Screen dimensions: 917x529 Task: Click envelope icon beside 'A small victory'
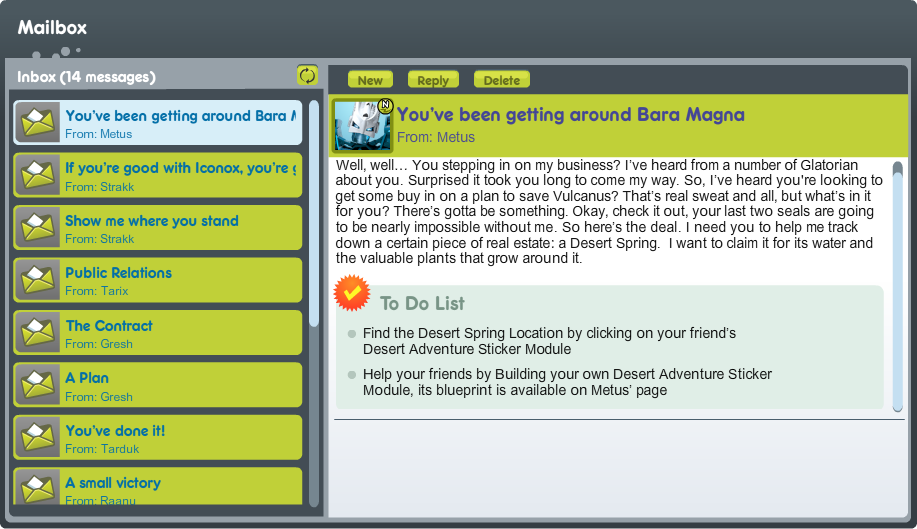click(x=38, y=487)
